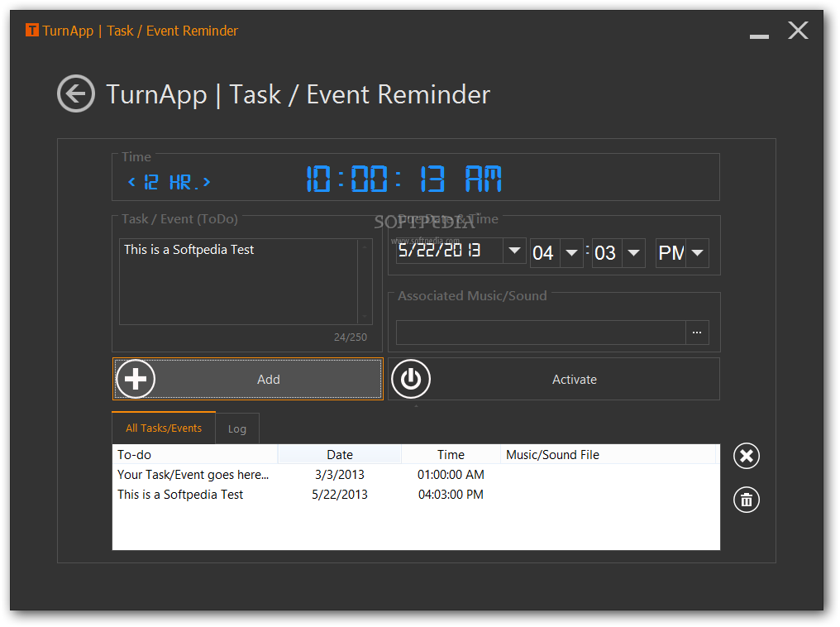Viewport: 840px width, 627px height.
Task: Click the PM value field
Action: pyautogui.click(x=671, y=253)
